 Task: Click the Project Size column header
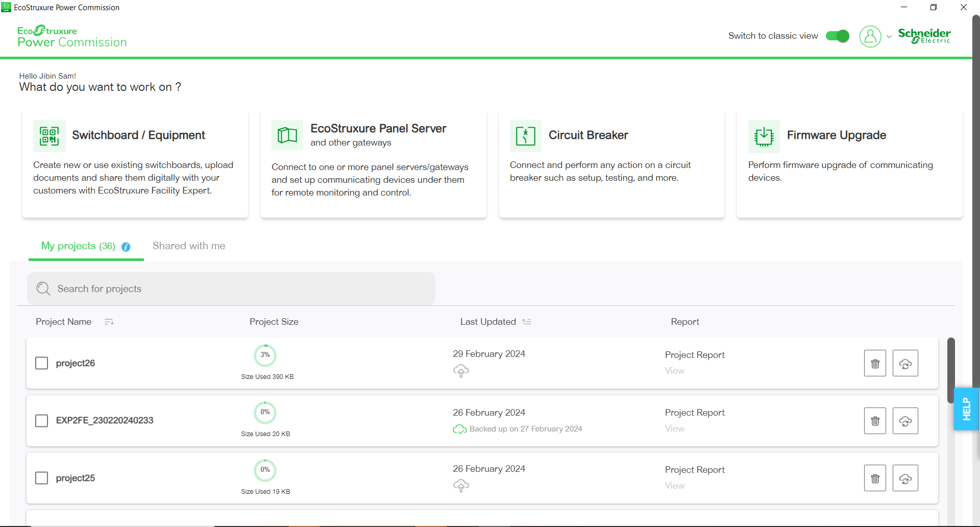(x=274, y=322)
